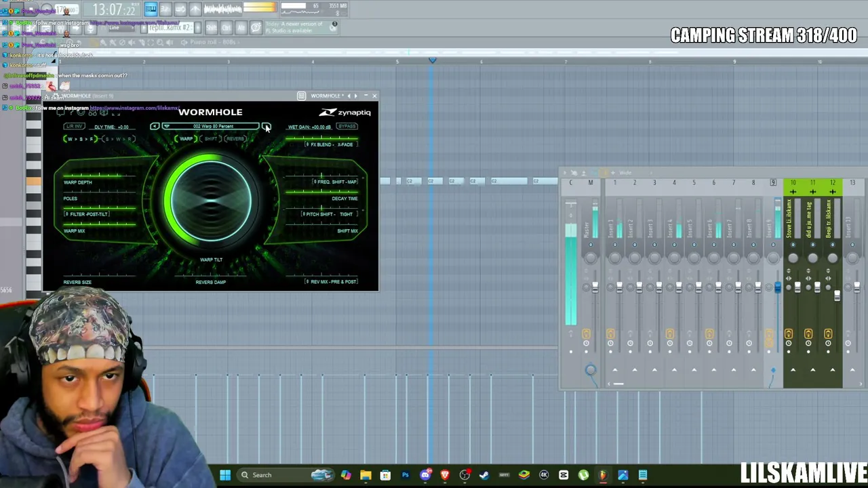Click the orange icon below mixer track 11 fader
This screenshot has height=488, width=868.
point(808,333)
